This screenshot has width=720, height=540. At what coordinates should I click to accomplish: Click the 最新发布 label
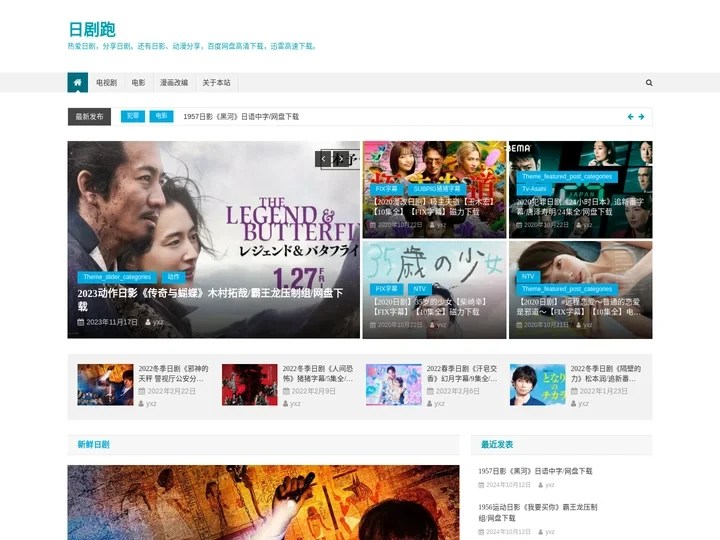click(89, 117)
